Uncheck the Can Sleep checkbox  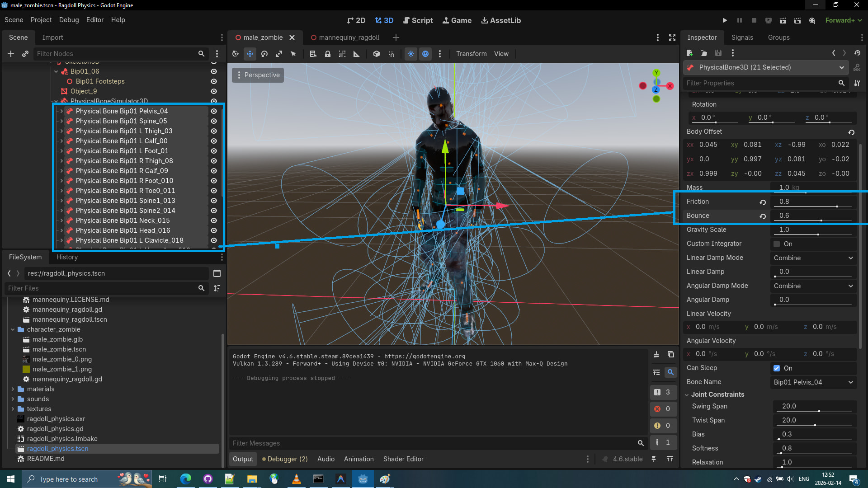pos(777,368)
